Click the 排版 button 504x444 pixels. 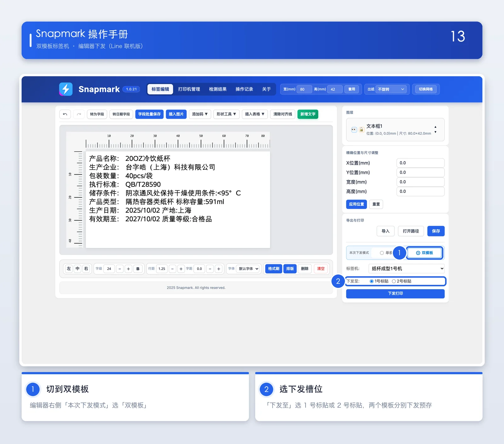tap(290, 269)
